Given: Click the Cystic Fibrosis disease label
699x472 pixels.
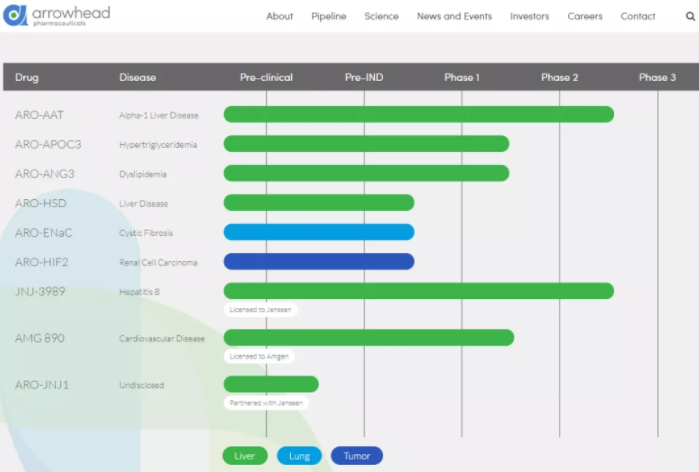Looking at the screenshot, I should click(146, 233).
